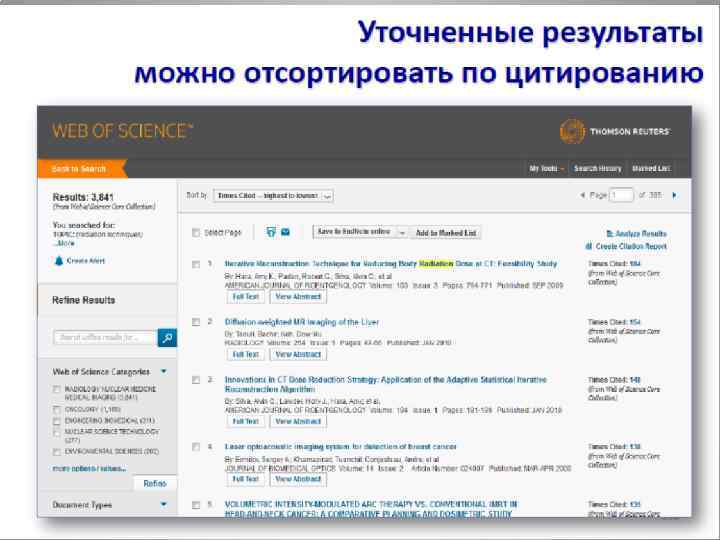Expand the Document Types section

[x=164, y=505]
